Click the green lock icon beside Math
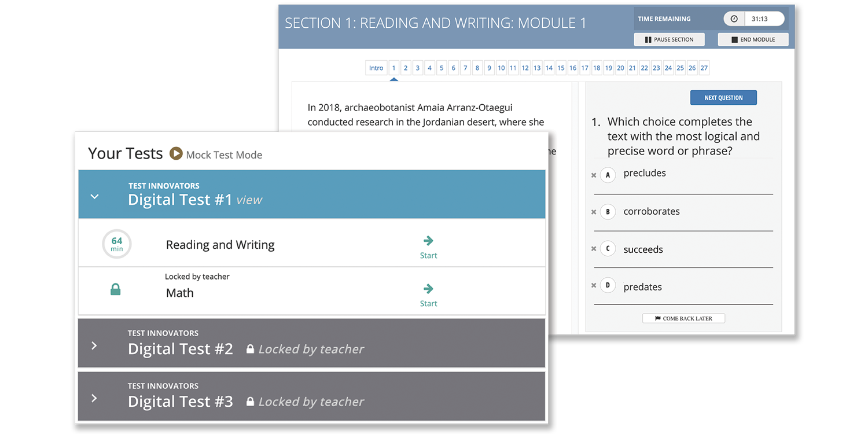The image size is (868, 434). tap(116, 289)
